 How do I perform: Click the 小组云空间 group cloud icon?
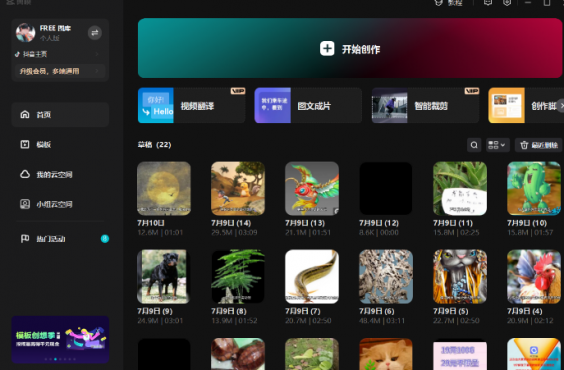[25, 204]
